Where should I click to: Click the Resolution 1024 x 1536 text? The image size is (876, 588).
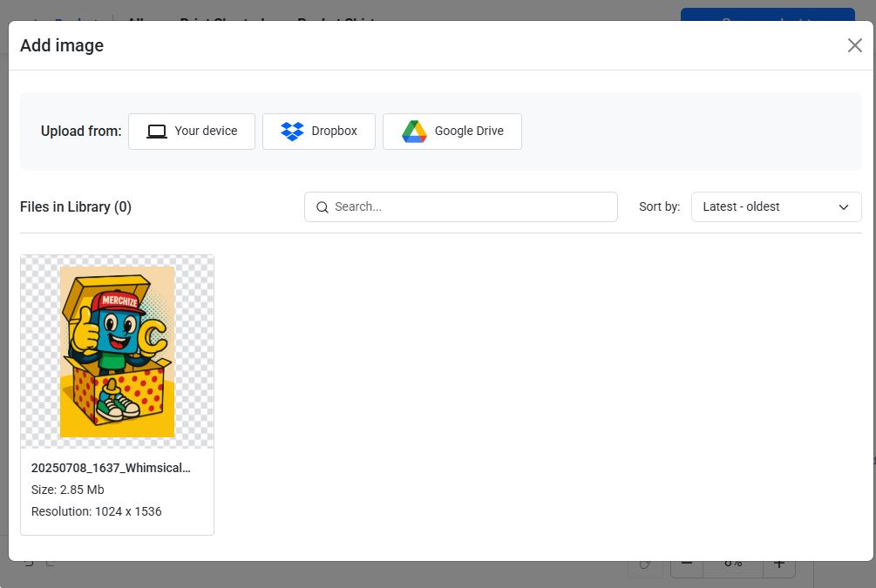[x=97, y=511]
